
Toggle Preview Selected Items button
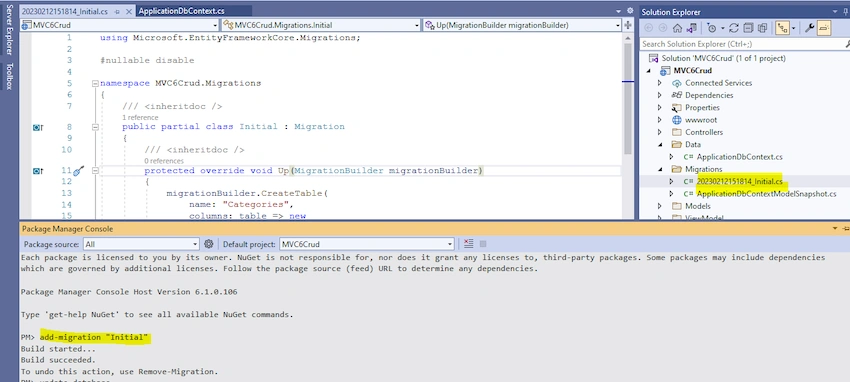tap(823, 29)
